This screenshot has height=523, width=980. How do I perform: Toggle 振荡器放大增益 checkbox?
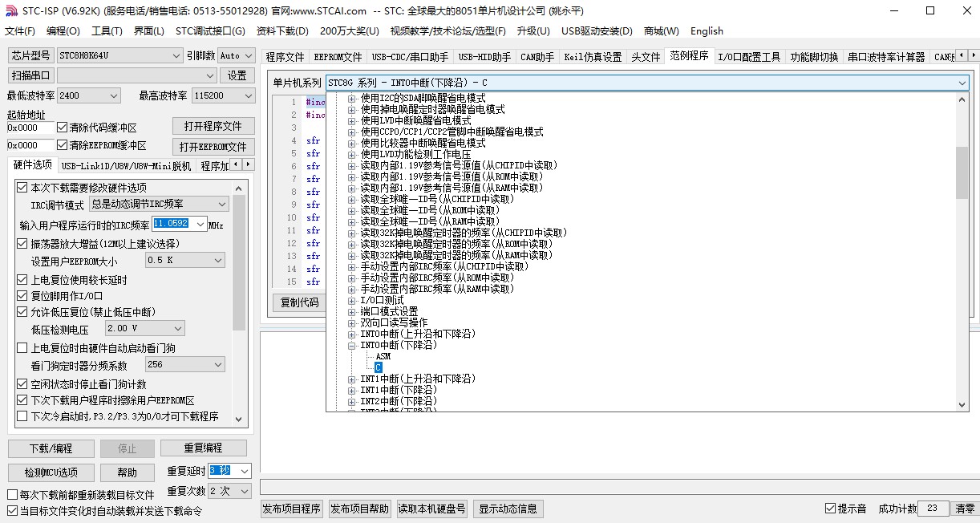tap(22, 244)
